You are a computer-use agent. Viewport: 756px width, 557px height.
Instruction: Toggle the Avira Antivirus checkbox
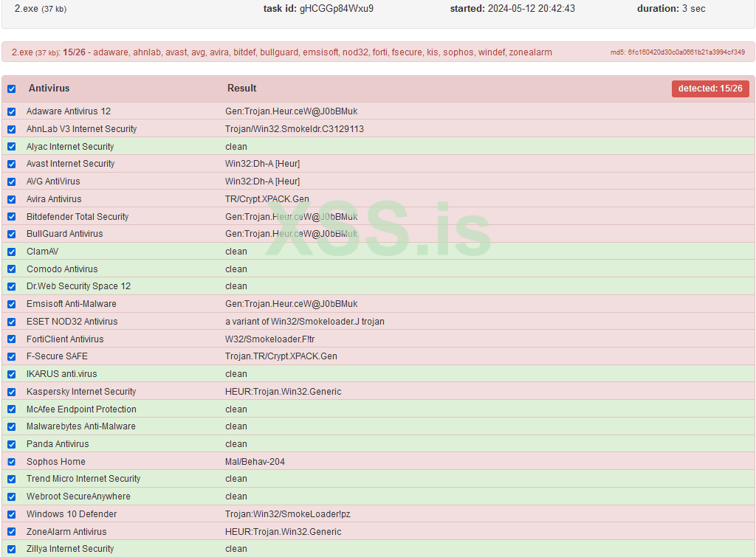[x=12, y=199]
